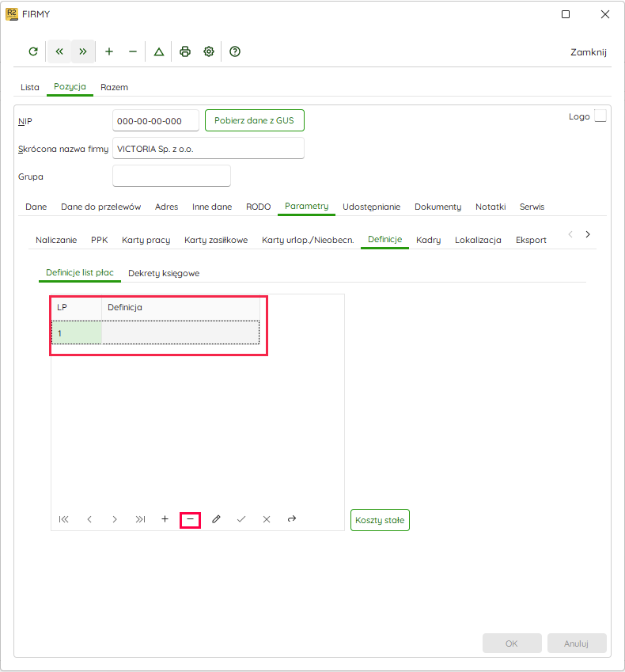Image resolution: width=625 pixels, height=672 pixels.
Task: Click into the Grupa input field
Action: click(172, 176)
